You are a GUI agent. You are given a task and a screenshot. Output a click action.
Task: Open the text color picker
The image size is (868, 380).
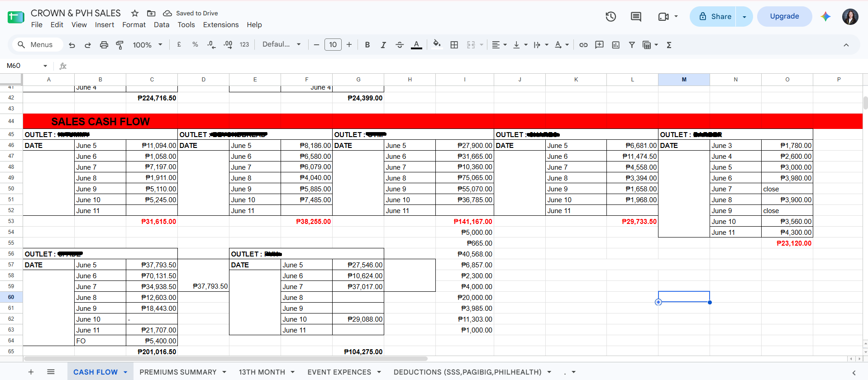(x=416, y=45)
